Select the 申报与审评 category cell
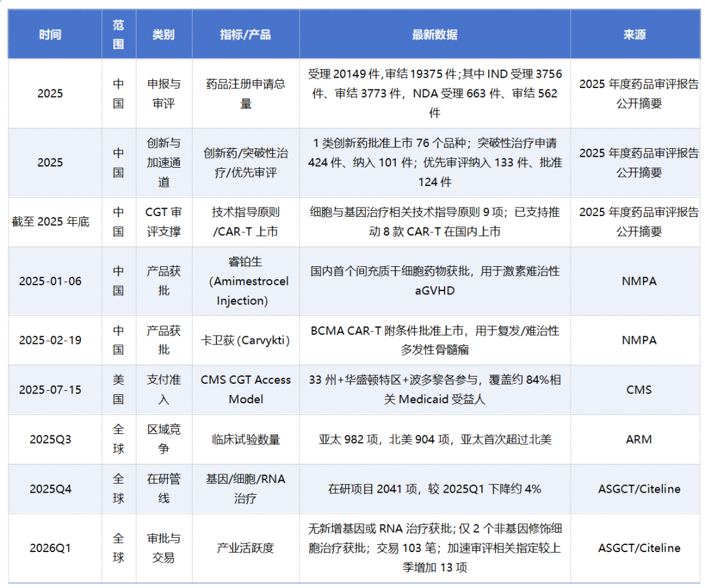This screenshot has height=588, width=705. coord(164,93)
